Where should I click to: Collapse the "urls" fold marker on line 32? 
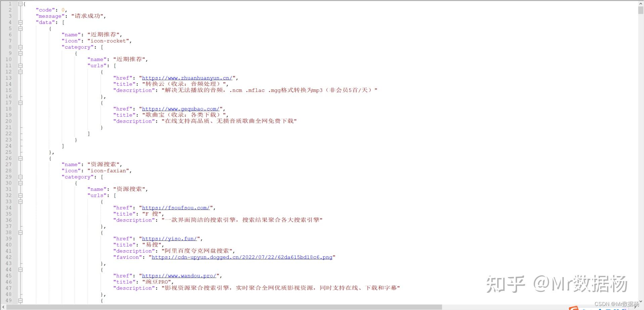click(20, 195)
